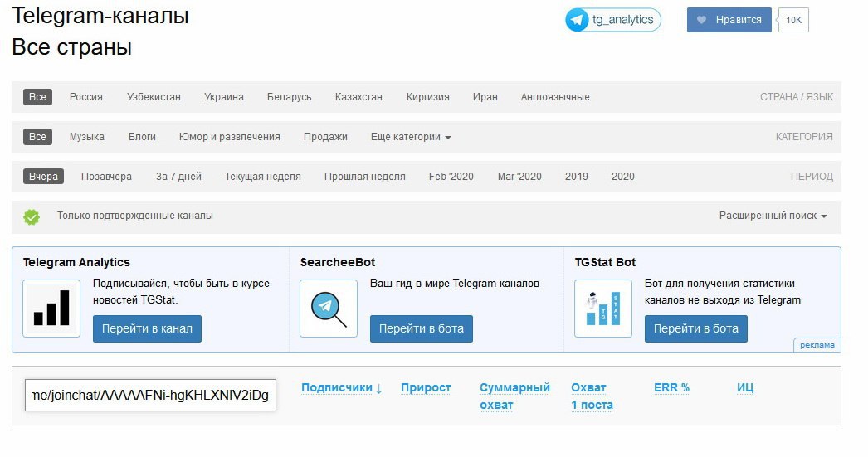Sort table by Охват 1 поста
This screenshot has height=457, width=868.
(x=592, y=396)
